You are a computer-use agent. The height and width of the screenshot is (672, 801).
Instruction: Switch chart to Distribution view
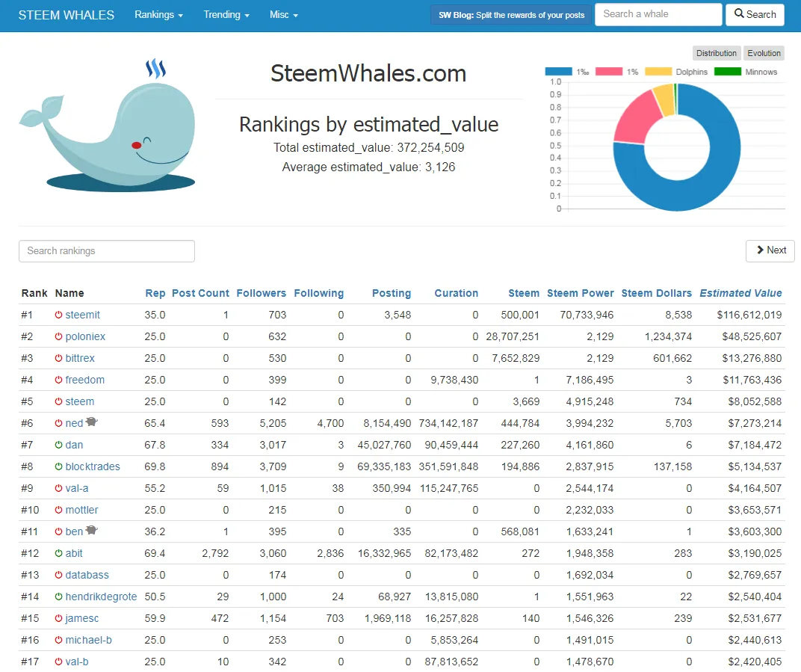pyautogui.click(x=717, y=53)
